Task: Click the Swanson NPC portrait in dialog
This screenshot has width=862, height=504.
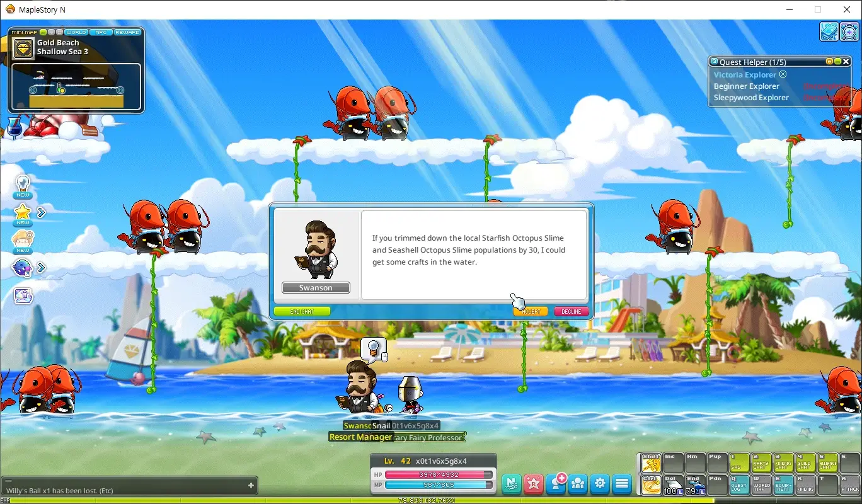Action: (x=316, y=250)
